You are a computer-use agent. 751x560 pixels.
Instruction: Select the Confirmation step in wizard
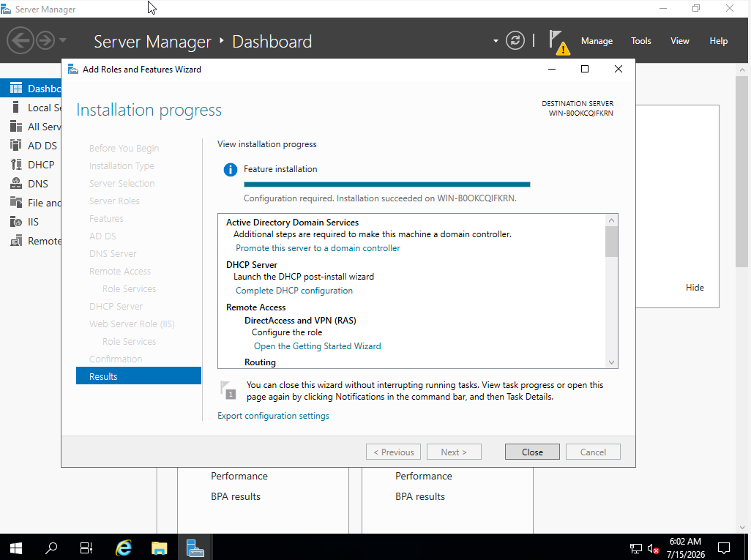tap(116, 359)
